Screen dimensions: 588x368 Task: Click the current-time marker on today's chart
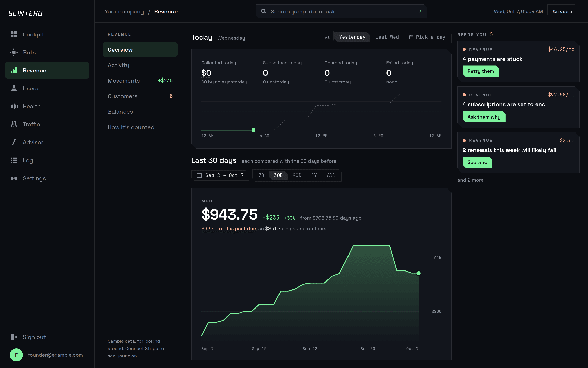(253, 130)
